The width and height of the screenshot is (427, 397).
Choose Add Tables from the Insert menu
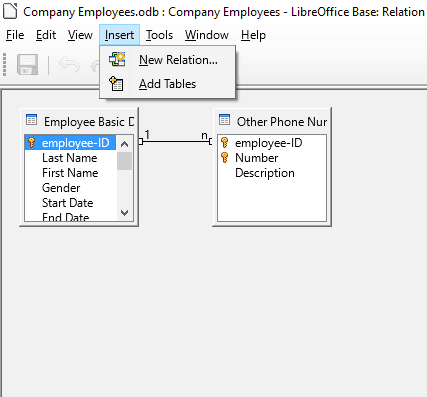click(x=168, y=84)
